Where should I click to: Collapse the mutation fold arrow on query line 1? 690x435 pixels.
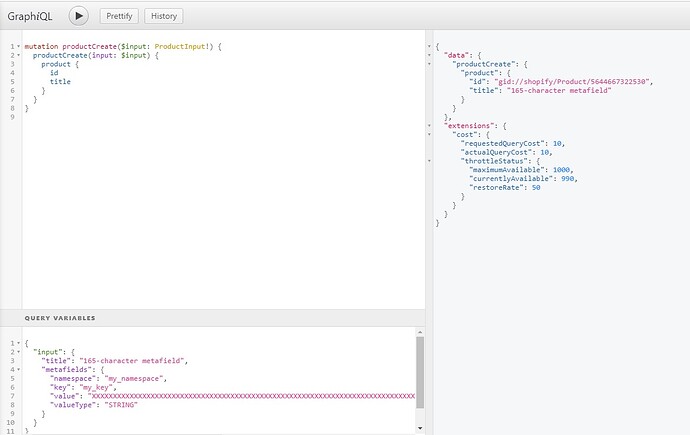[18, 46]
